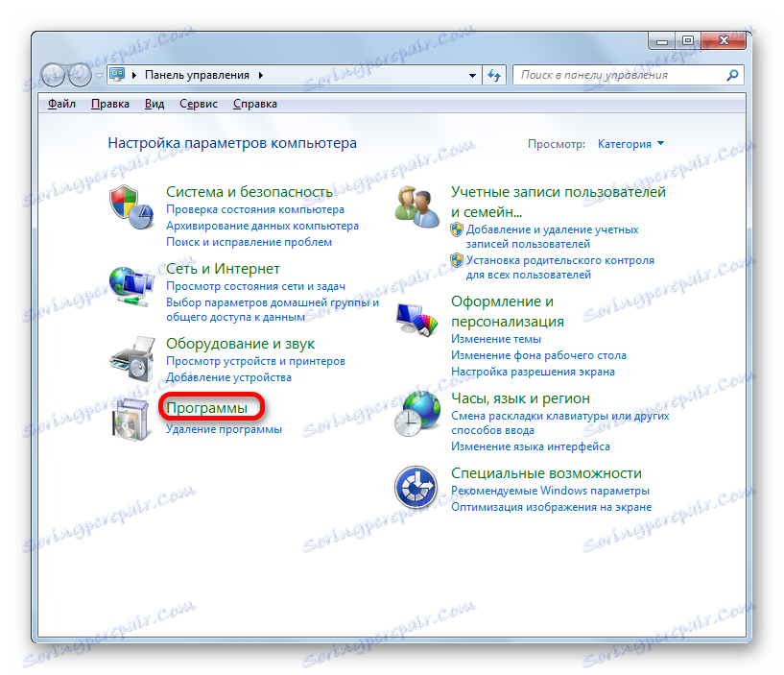
Task: Click Изменение темы link
Action: 496,339
